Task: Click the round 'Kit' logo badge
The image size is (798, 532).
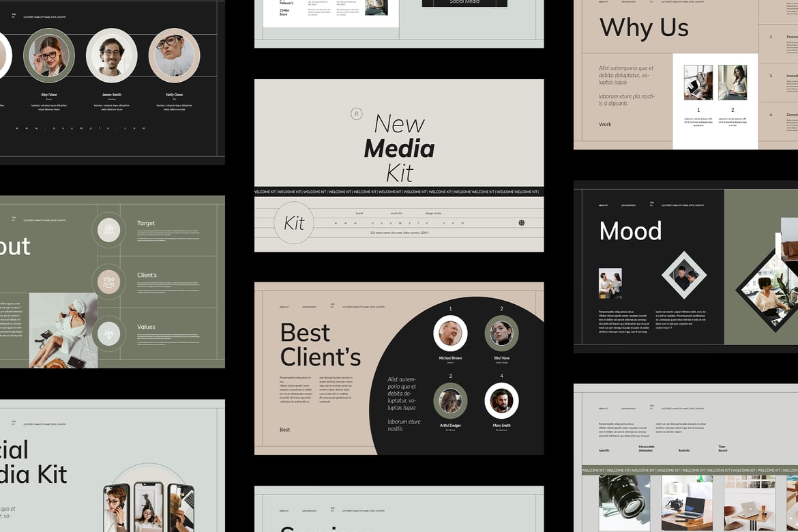Action: pyautogui.click(x=294, y=222)
